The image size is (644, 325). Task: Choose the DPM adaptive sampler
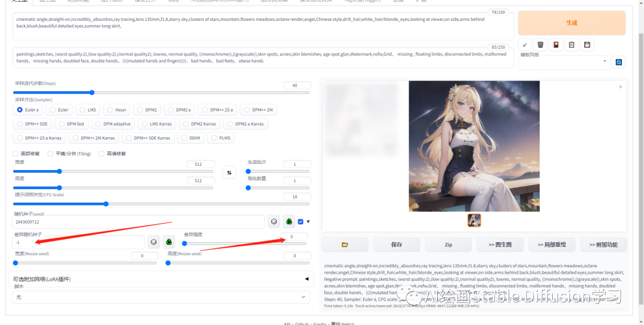(113, 123)
